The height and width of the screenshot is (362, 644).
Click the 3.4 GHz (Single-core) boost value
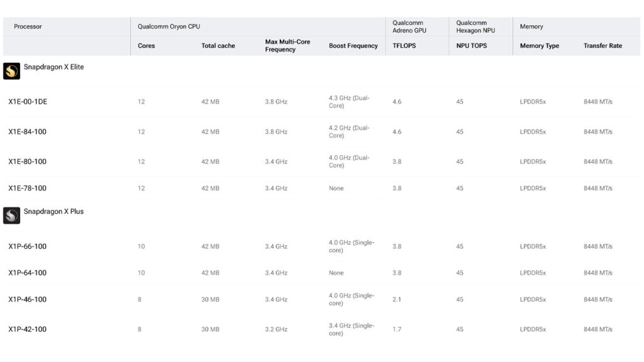[352, 329]
